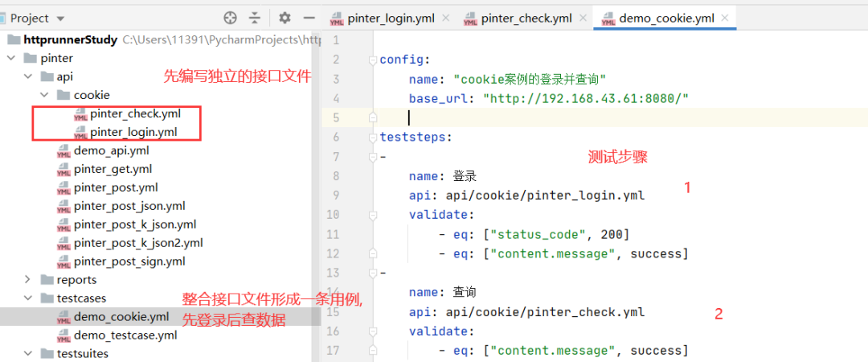Fold the teststeps block at line 6
The height and width of the screenshot is (362, 868).
point(373,137)
